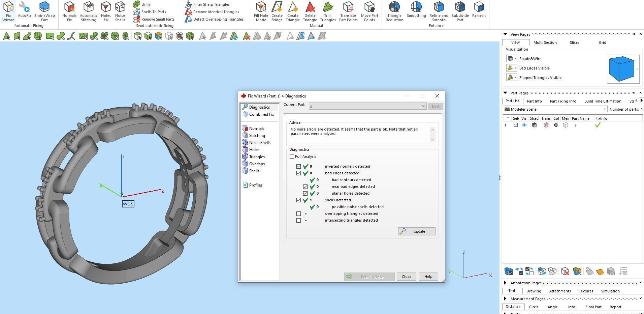Screen dimensions: 644x314
Task: Toggle near bad edges detected checkbox
Action: [305, 187]
